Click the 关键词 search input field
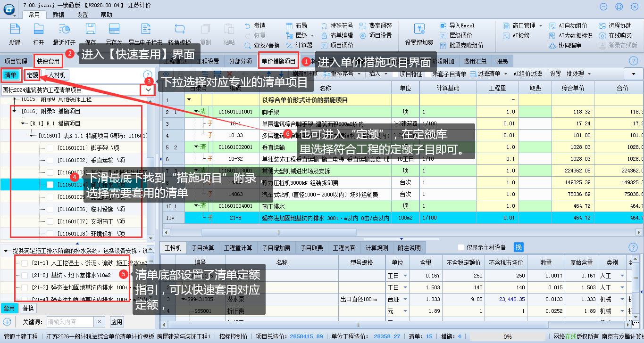Image resolution: width=644 pixels, height=343 pixels. tap(70, 322)
